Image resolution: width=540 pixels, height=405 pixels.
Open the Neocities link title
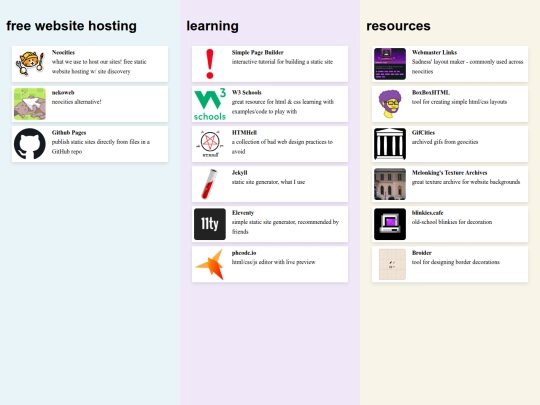(x=63, y=52)
